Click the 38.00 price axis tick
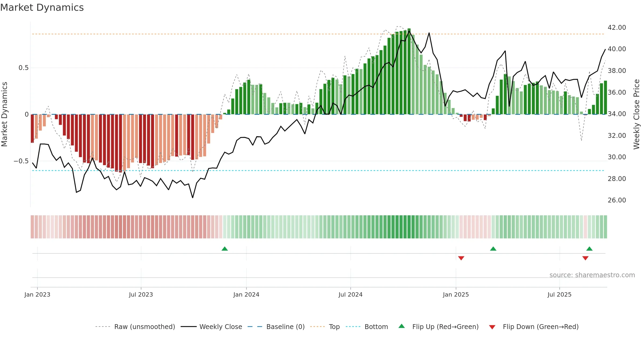The height and width of the screenshot is (362, 644). coord(617,71)
